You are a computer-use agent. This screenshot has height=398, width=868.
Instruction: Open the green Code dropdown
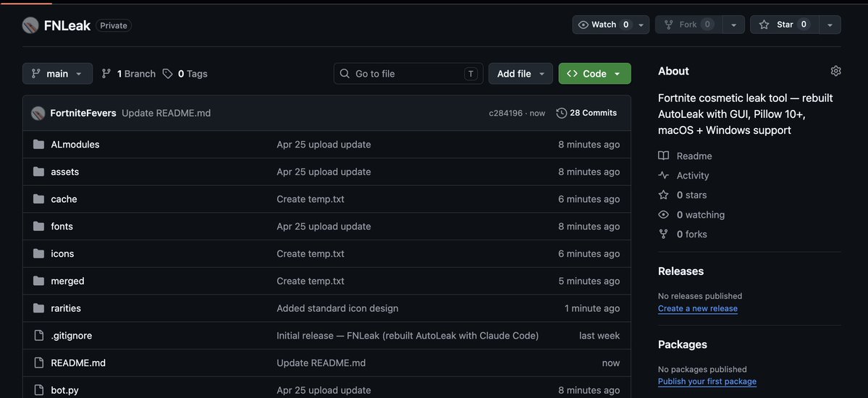click(x=594, y=74)
